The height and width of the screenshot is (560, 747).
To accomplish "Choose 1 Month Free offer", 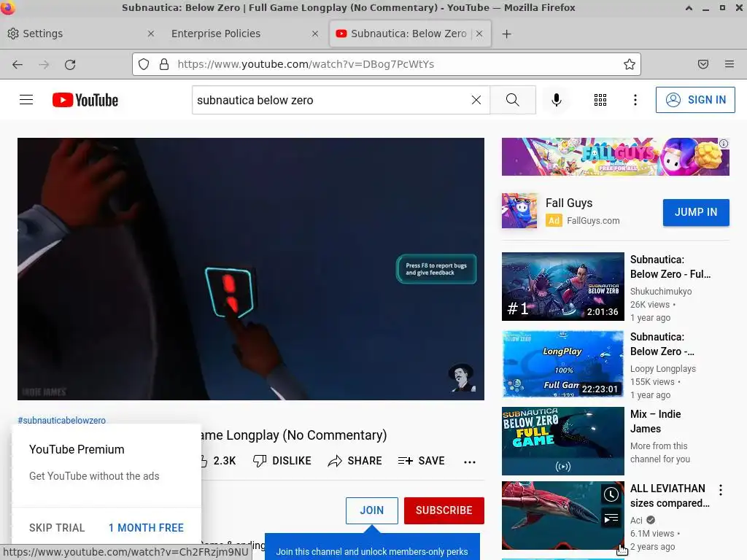I will [x=146, y=528].
